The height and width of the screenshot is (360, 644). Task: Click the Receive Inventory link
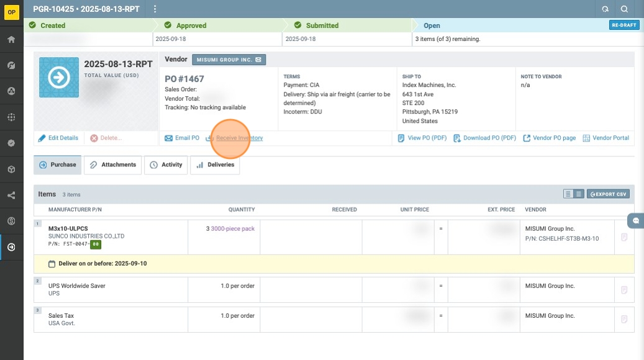tap(239, 138)
